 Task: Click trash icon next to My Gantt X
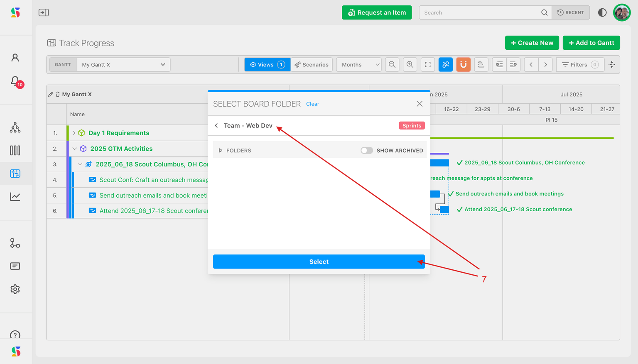(58, 95)
